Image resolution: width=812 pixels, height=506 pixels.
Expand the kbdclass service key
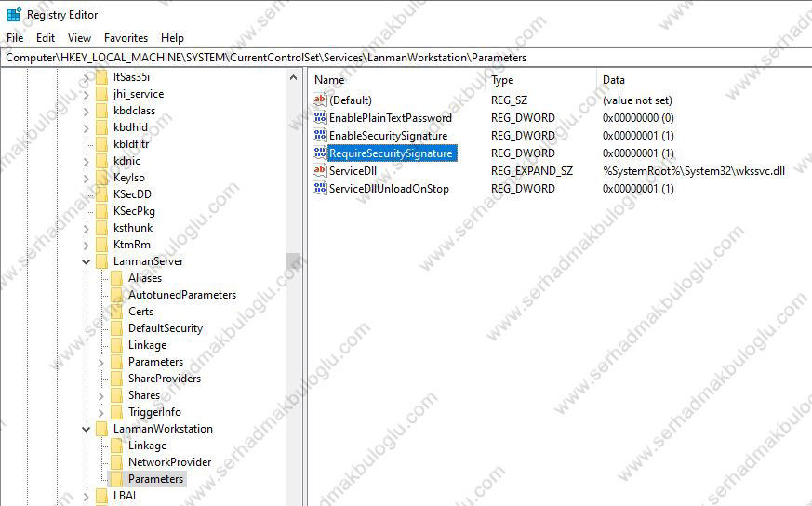tap(87, 111)
